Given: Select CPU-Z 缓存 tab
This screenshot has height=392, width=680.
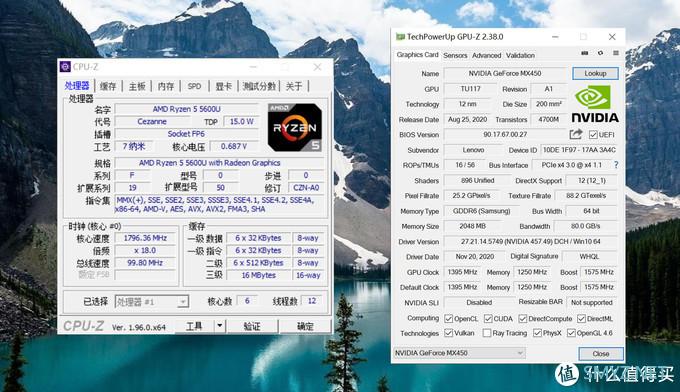Looking at the screenshot, I should point(108,86).
